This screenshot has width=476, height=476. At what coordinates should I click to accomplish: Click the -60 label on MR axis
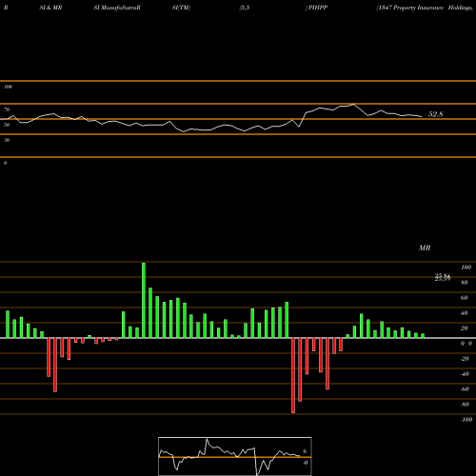click(x=465, y=389)
